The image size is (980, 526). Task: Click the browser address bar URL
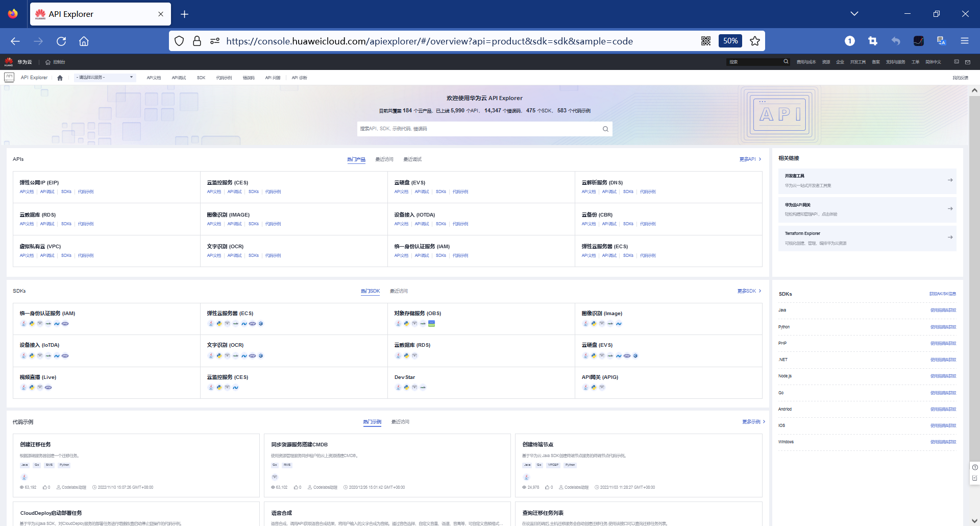pos(429,41)
